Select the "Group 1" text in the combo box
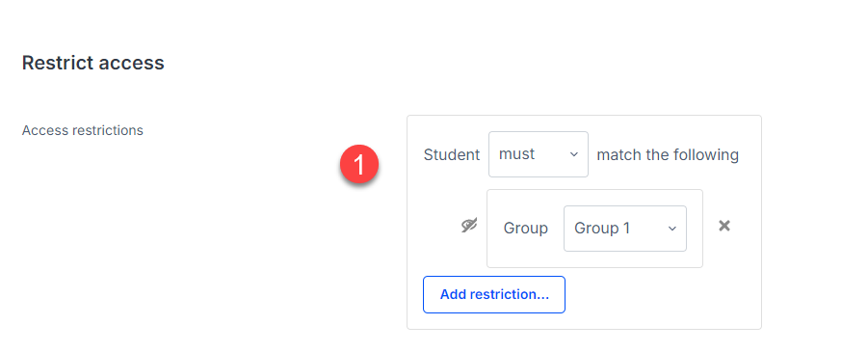 602,229
